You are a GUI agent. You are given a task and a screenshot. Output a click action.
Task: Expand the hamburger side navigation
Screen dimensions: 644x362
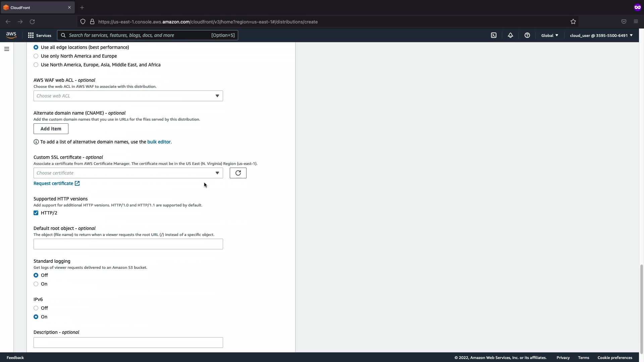click(x=7, y=49)
